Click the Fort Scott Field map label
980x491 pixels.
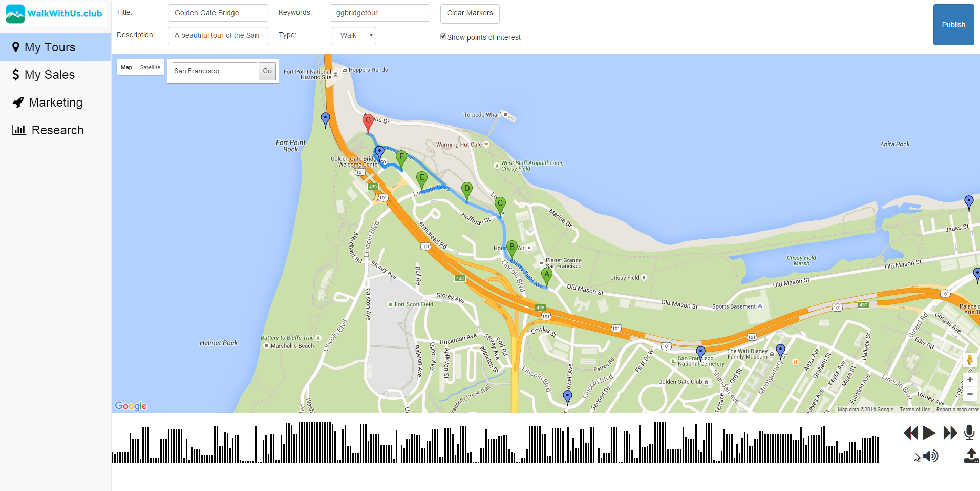pos(414,304)
